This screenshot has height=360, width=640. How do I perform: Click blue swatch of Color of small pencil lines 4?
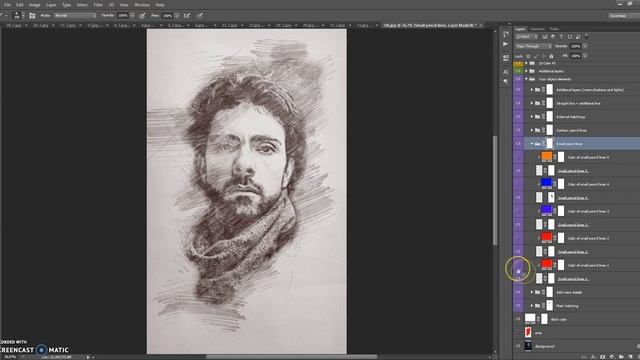coord(547,183)
